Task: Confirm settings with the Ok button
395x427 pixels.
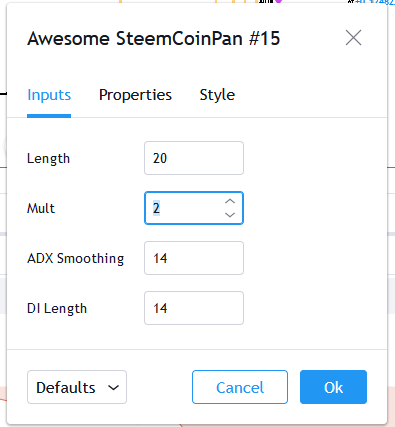Action: (333, 387)
